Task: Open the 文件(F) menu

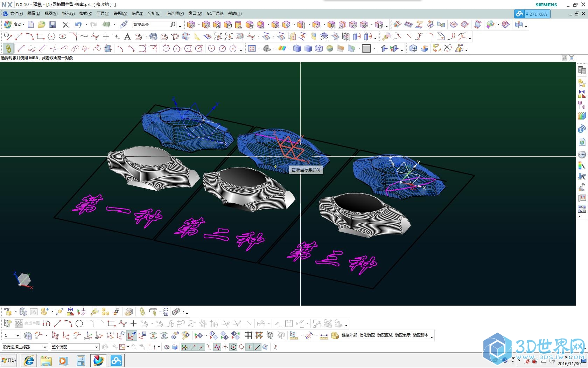Action: (16, 13)
